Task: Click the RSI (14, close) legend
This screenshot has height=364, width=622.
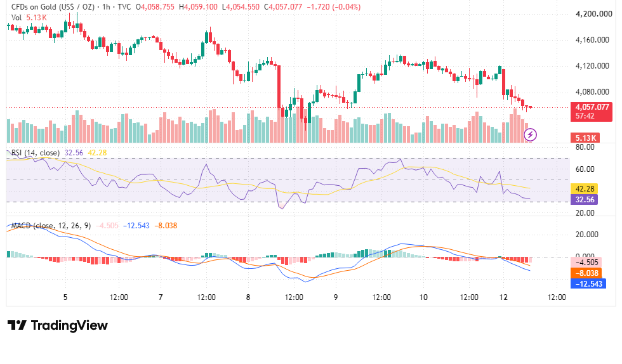Action: [36, 153]
